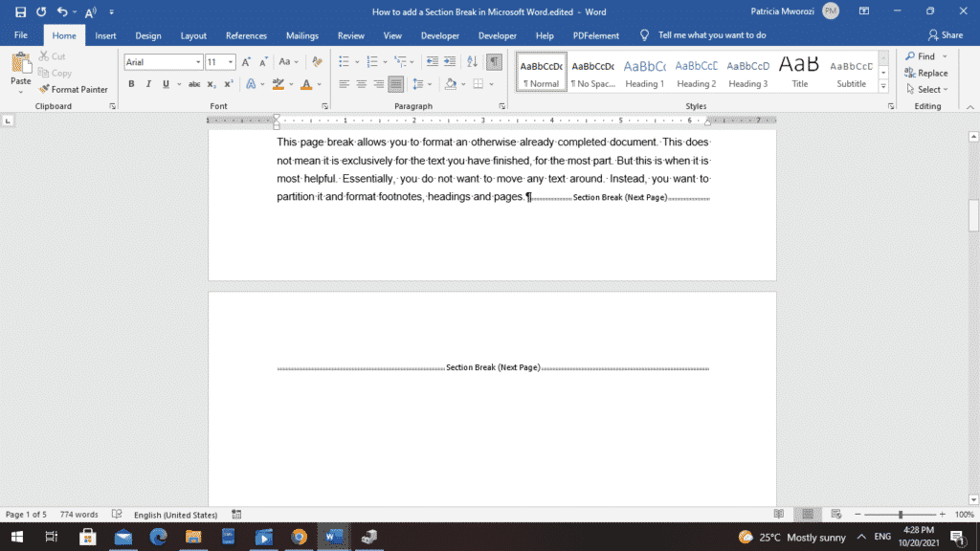The image size is (980, 551).
Task: Click the Share button
Action: pyautogui.click(x=945, y=35)
